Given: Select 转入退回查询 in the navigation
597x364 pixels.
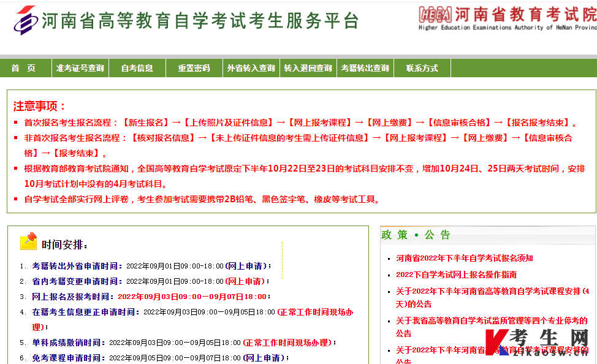Looking at the screenshot, I should pyautogui.click(x=308, y=68).
